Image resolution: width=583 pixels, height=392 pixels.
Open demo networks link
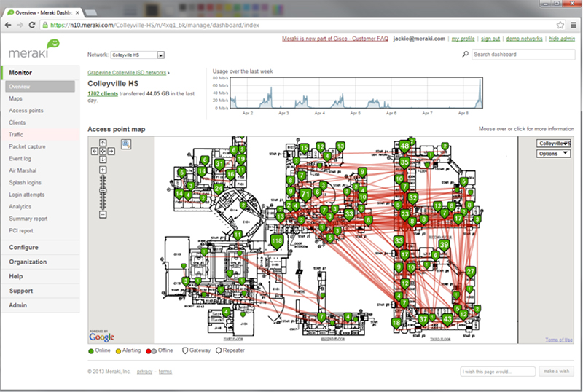pyautogui.click(x=524, y=39)
